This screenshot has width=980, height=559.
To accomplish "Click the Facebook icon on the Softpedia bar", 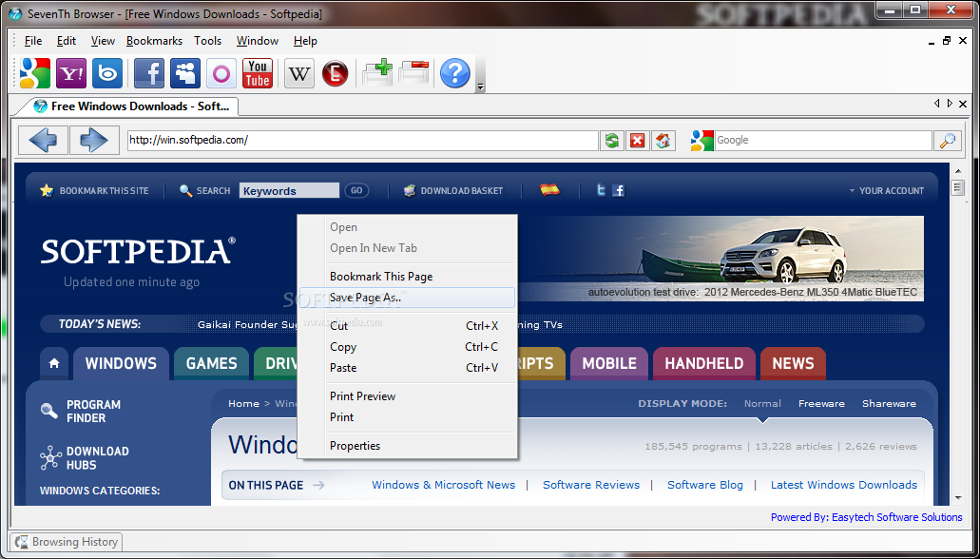I will click(618, 190).
